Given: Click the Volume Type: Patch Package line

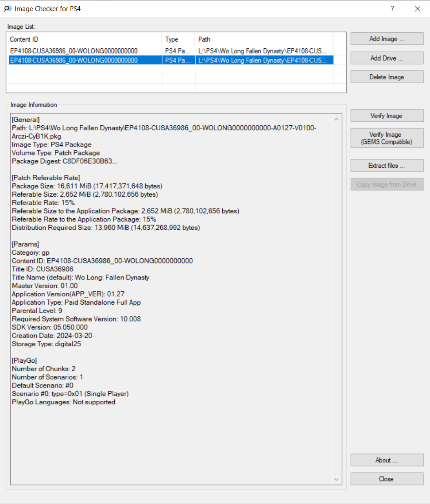Looking at the screenshot, I should tap(56, 153).
